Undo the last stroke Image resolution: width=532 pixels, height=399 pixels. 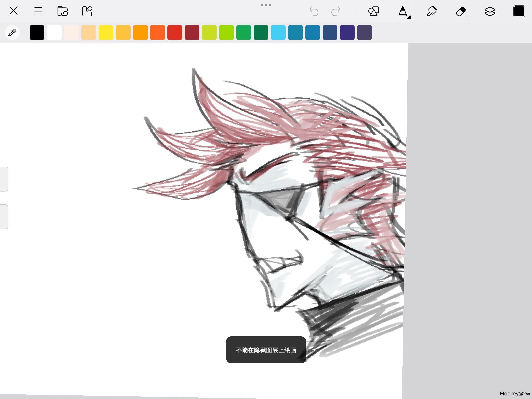tap(314, 11)
